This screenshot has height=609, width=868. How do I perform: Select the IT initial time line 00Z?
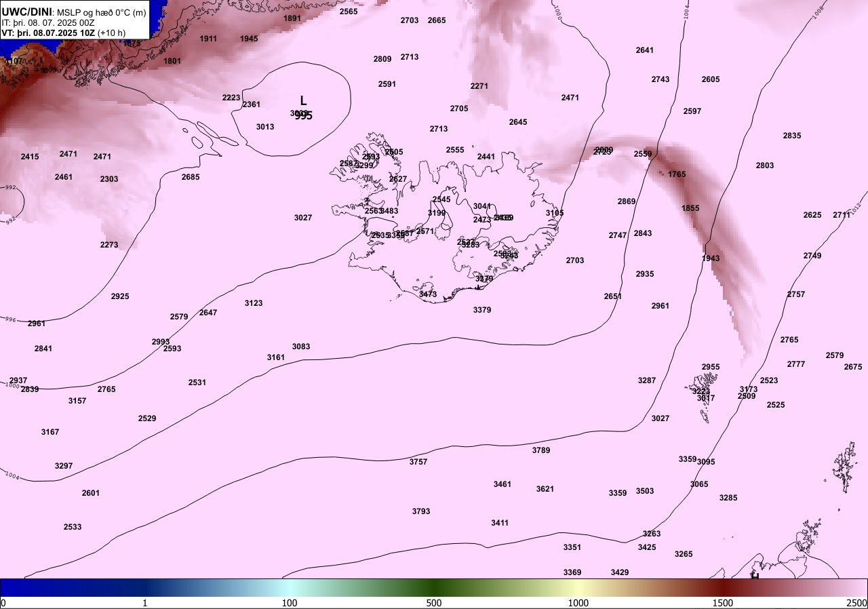[x=48, y=22]
